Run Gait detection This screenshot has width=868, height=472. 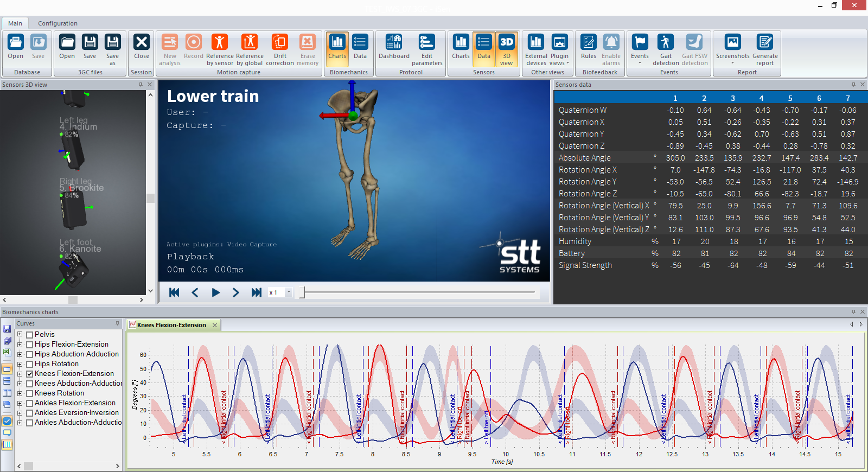(666, 49)
